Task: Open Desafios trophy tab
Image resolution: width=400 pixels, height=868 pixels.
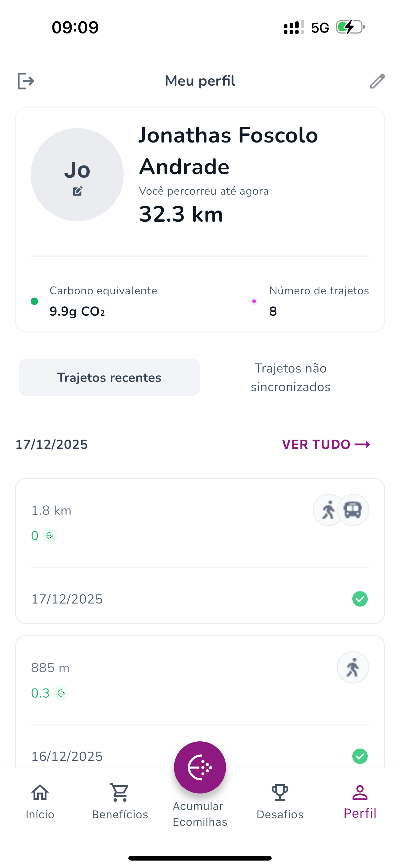Action: pyautogui.click(x=280, y=801)
